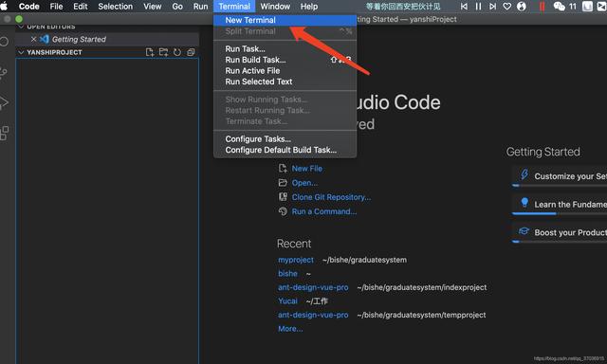This screenshot has width=607, height=364.
Task: Open the Window menu
Action: (275, 7)
